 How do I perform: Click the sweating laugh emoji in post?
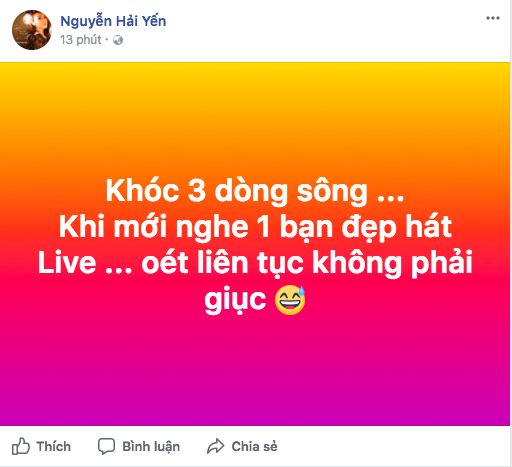(x=290, y=300)
